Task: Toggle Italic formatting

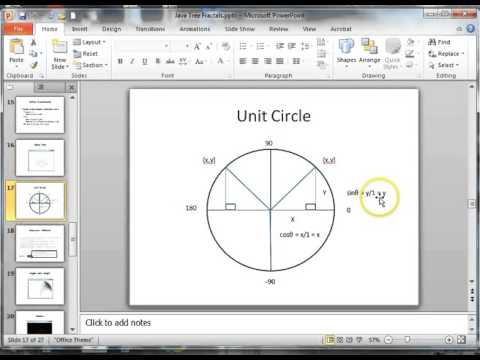Action: point(132,61)
